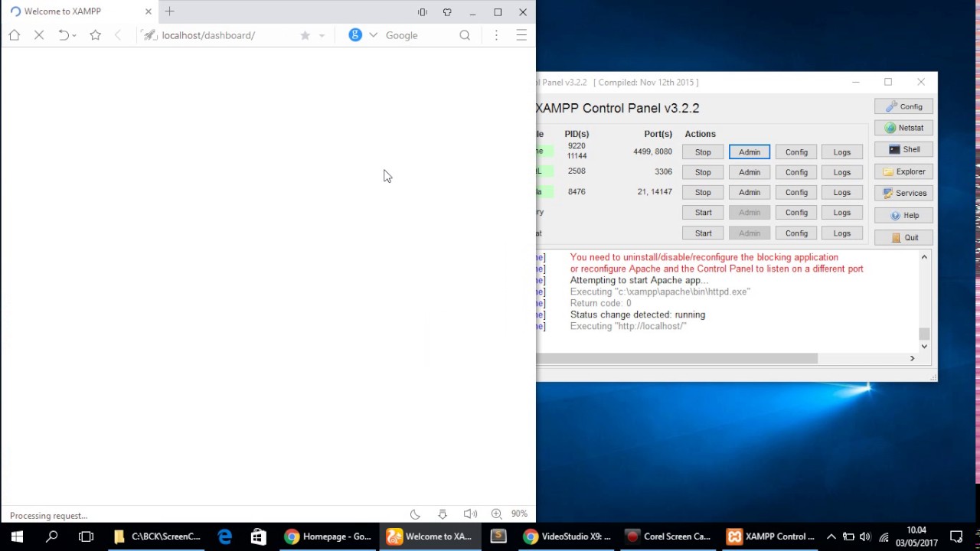Viewport: 980px width, 551px height.
Task: Open Services in XAMPP panel
Action: click(903, 193)
